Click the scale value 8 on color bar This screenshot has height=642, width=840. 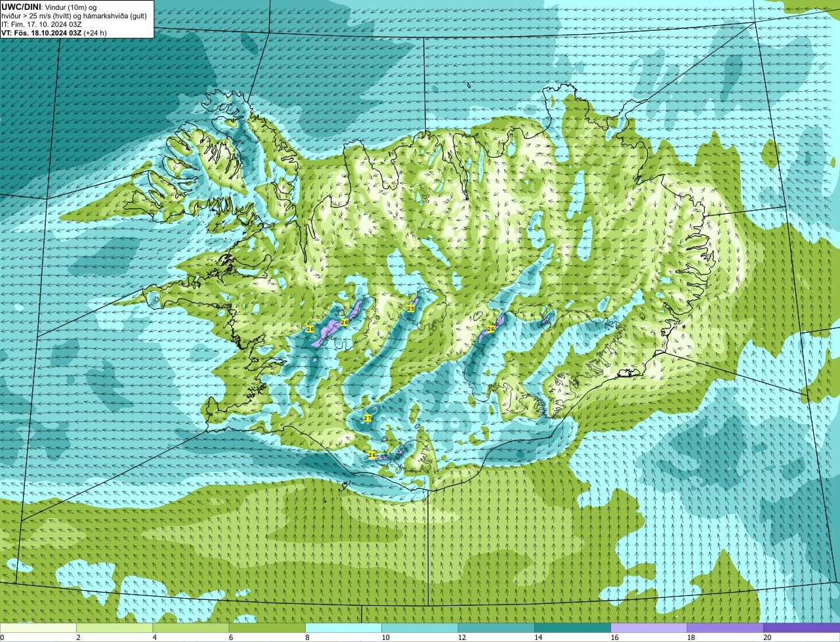306,637
